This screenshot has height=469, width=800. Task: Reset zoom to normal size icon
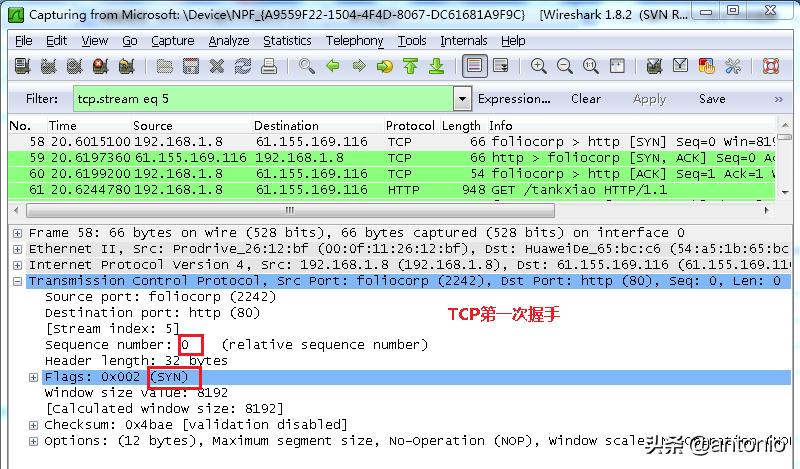pos(590,66)
